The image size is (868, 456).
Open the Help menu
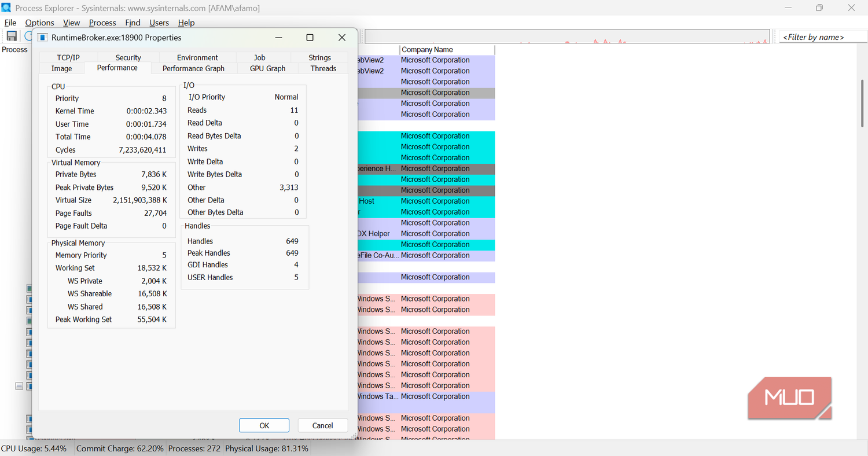[x=186, y=23]
